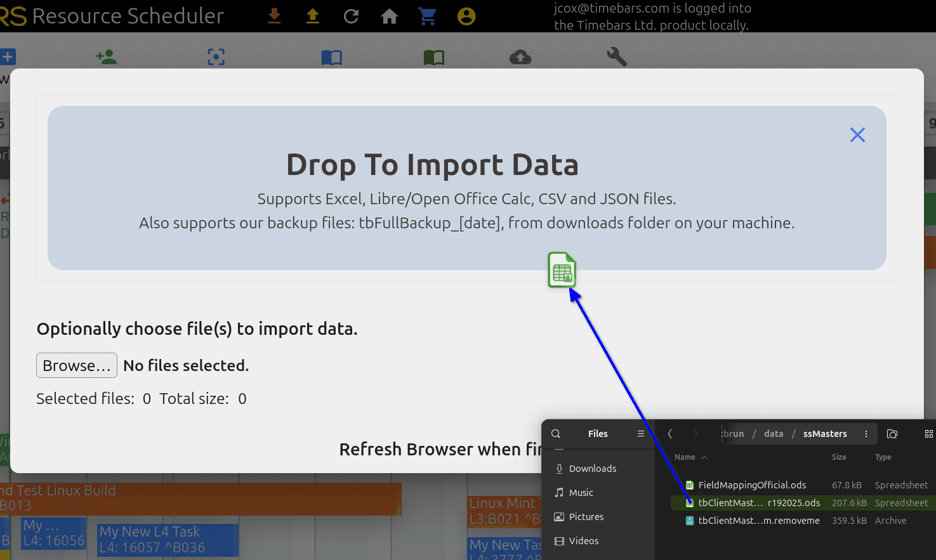This screenshot has width=936, height=560.
Task: Open the shopping cart icon
Action: point(428,16)
